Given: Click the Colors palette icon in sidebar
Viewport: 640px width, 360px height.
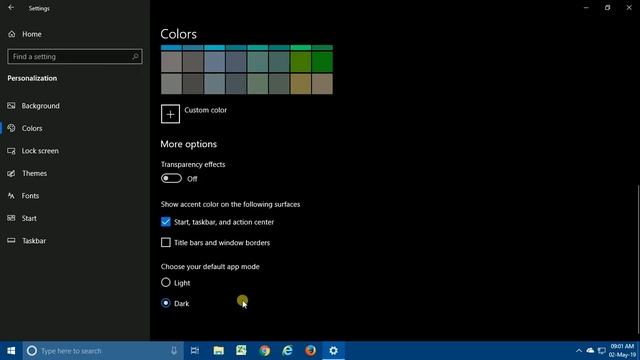Looking at the screenshot, I should 11,128.
